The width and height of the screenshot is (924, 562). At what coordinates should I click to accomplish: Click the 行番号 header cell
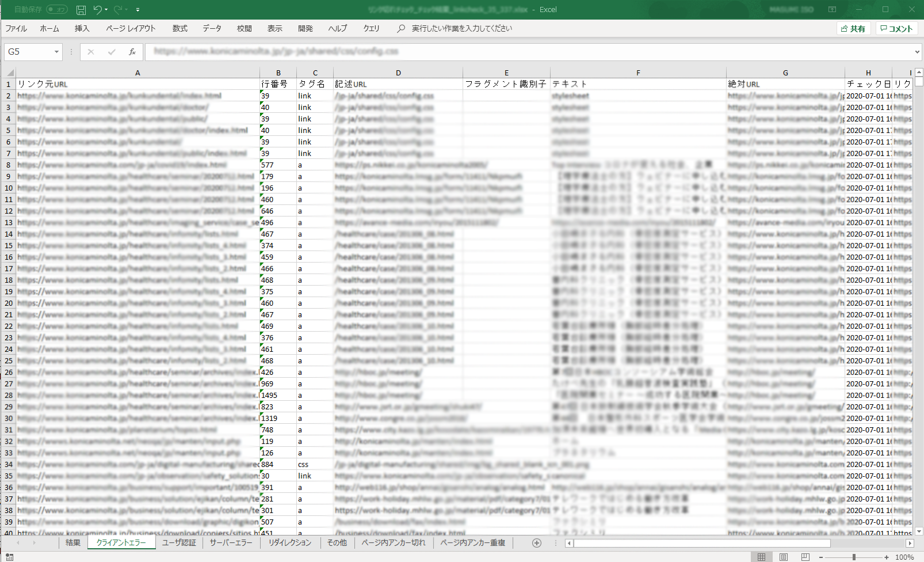pyautogui.click(x=278, y=84)
